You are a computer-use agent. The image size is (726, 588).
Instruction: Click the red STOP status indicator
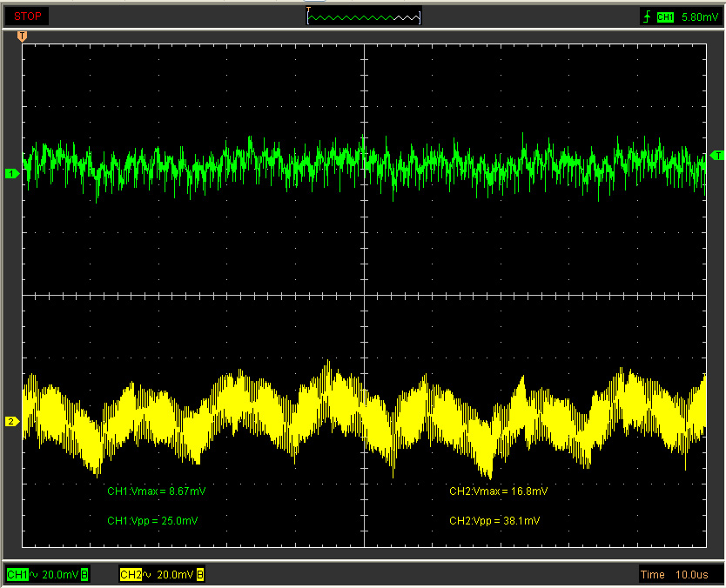click(27, 17)
